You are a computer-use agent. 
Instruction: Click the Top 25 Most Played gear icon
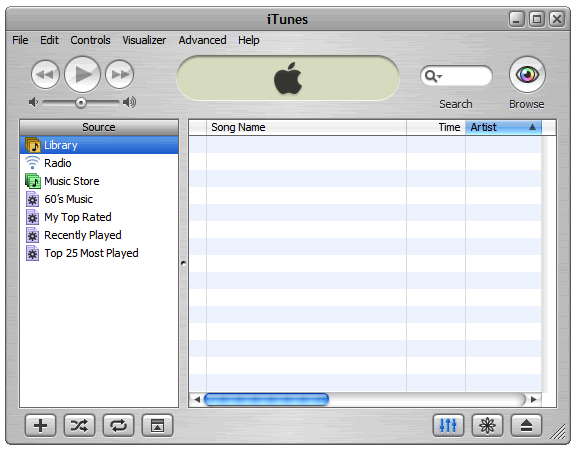[x=32, y=253]
